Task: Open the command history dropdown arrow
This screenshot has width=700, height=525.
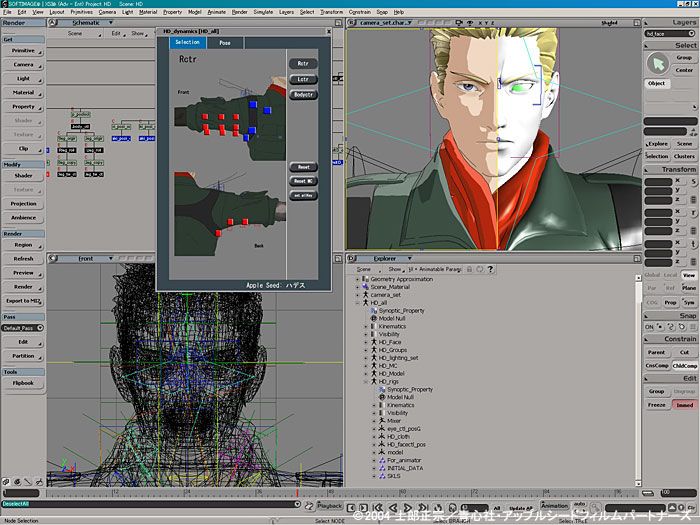Action: 297,504
